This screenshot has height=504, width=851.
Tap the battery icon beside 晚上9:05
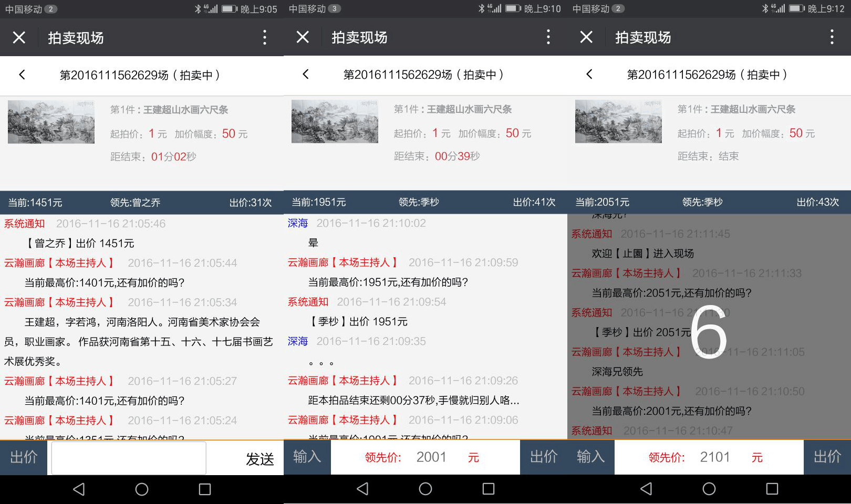230,9
